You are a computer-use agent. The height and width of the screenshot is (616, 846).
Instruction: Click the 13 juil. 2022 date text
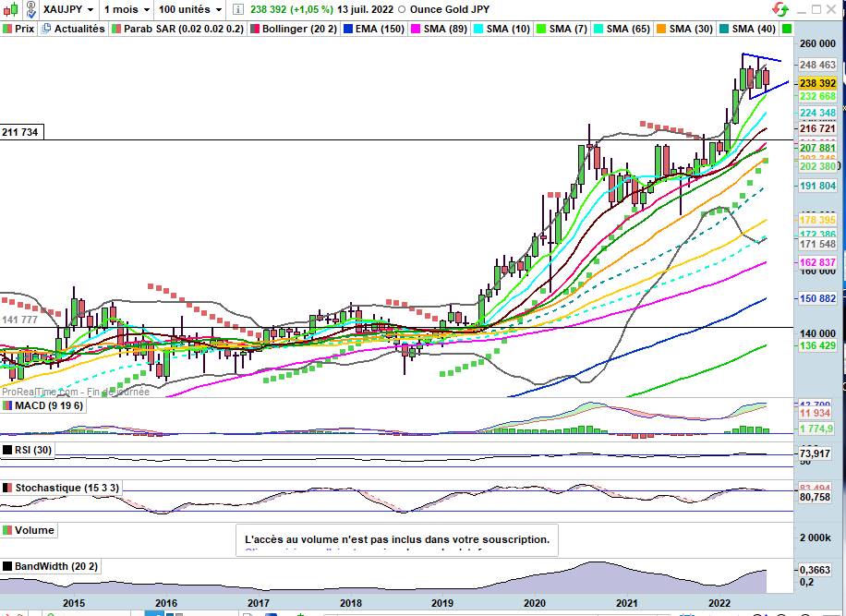coord(365,9)
